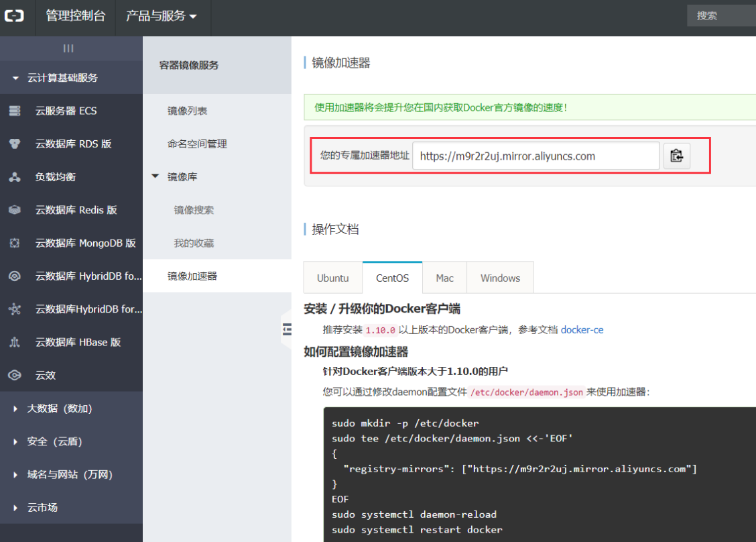756x542 pixels.
Task: Copy the accelerator address with clipboard icon
Action: point(676,156)
